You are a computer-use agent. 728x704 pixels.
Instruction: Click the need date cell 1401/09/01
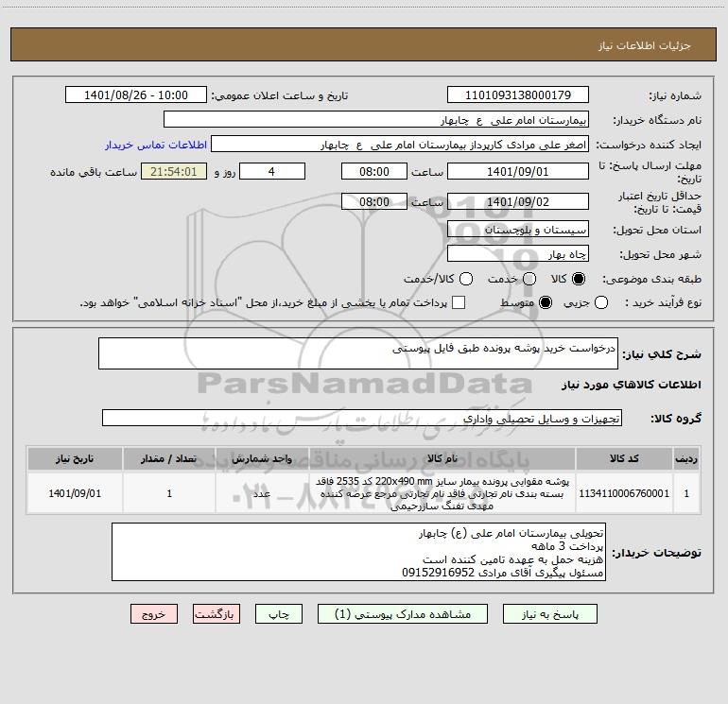coord(75,493)
